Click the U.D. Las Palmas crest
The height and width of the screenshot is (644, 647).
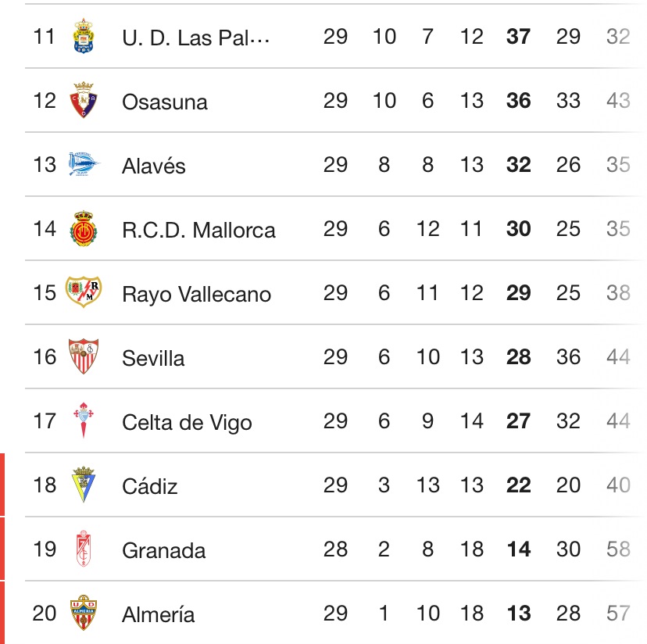pos(83,36)
